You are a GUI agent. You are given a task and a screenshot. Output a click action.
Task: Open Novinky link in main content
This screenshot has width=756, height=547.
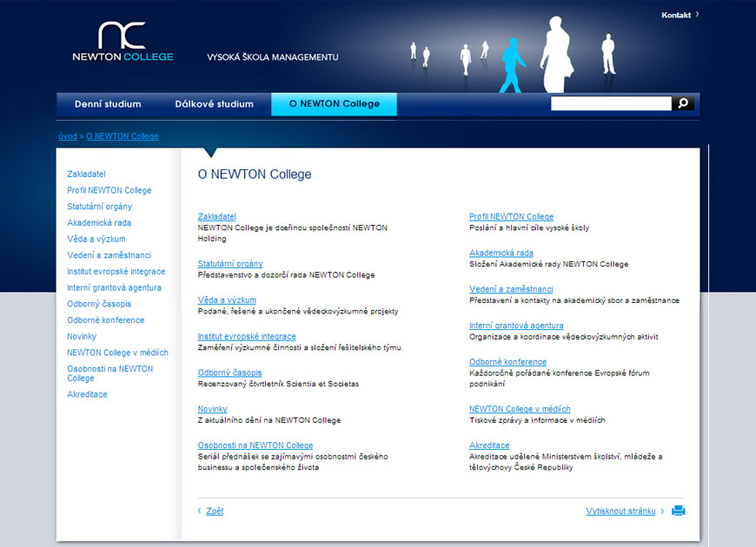click(212, 409)
